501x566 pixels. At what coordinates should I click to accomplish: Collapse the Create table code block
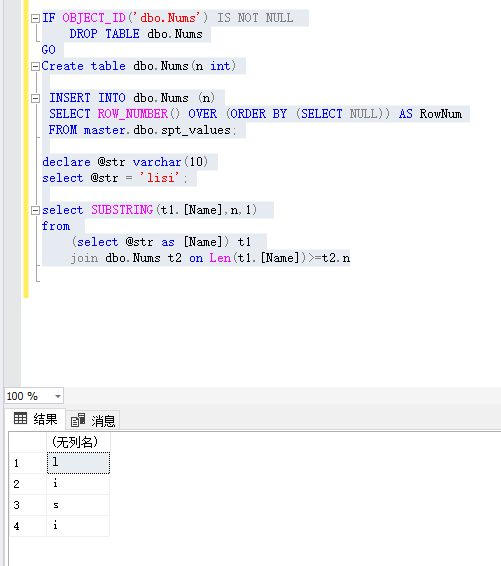tap(35, 66)
